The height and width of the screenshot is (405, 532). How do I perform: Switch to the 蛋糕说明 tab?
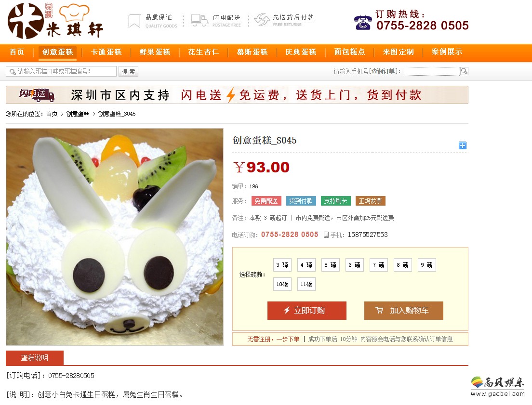[35, 358]
